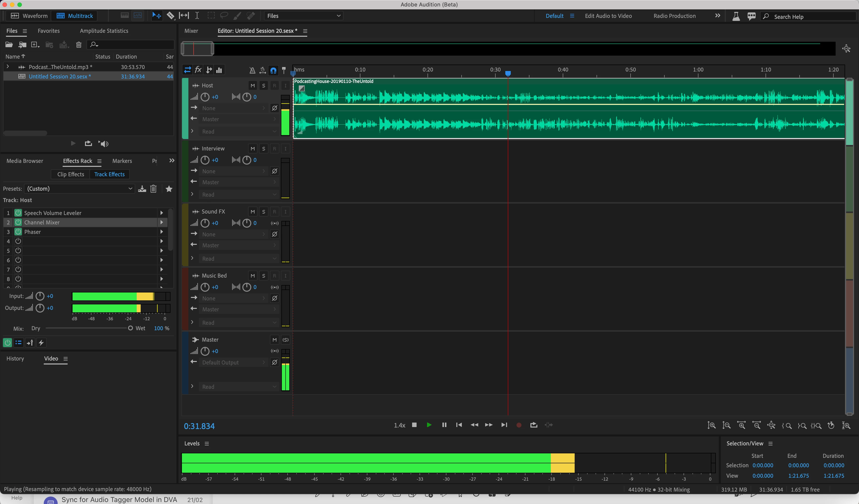Expand the Podcast TheUntold.mp3 file entry
Viewport: 859px width, 504px height.
pyautogui.click(x=8, y=67)
